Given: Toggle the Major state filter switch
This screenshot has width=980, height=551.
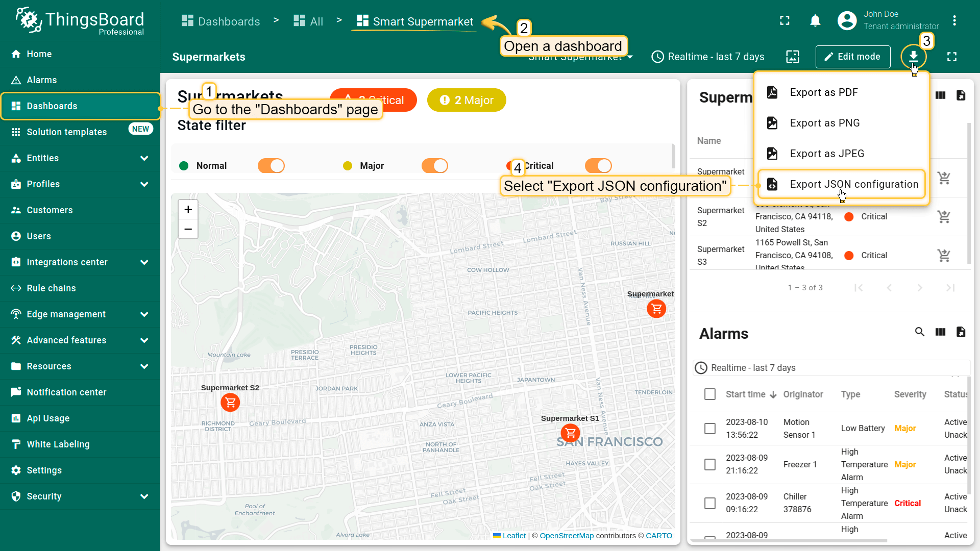Looking at the screenshot, I should click(434, 166).
